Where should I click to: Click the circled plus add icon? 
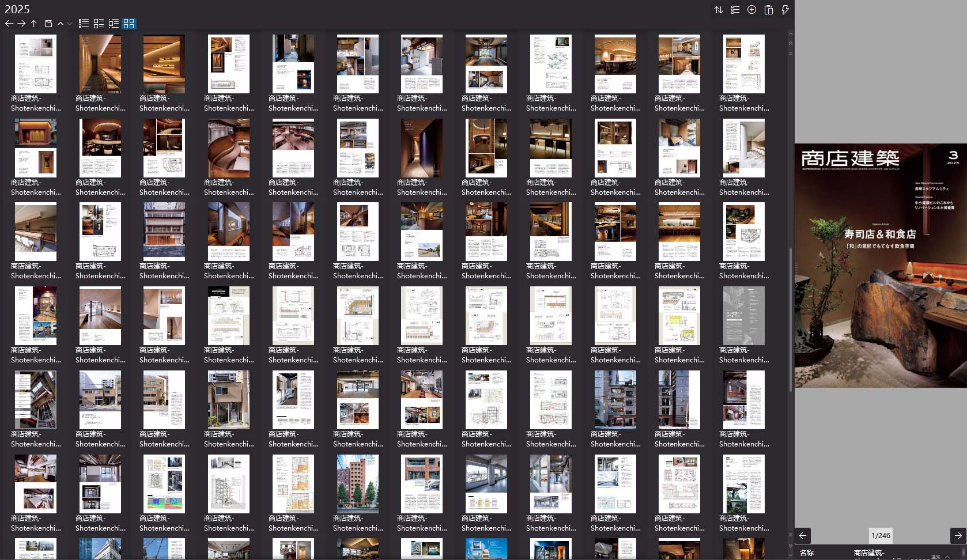[x=751, y=10]
